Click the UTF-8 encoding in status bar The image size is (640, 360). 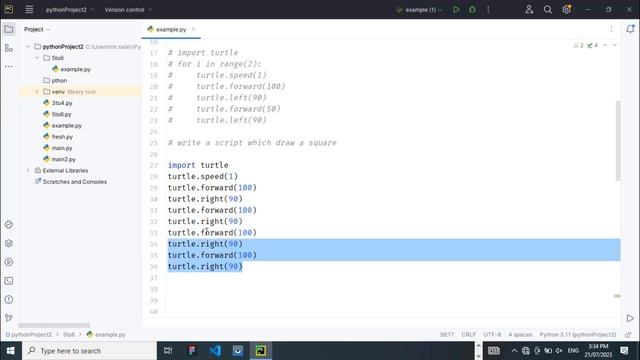pyautogui.click(x=492, y=335)
